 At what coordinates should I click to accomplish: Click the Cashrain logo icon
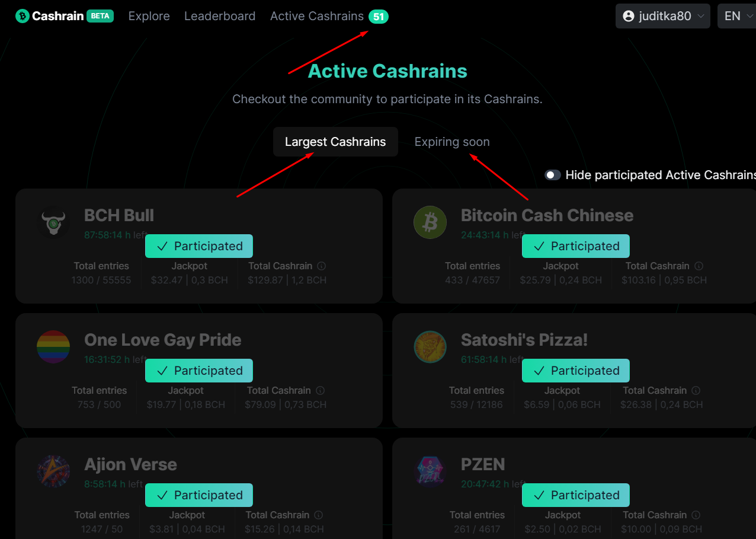(23, 16)
